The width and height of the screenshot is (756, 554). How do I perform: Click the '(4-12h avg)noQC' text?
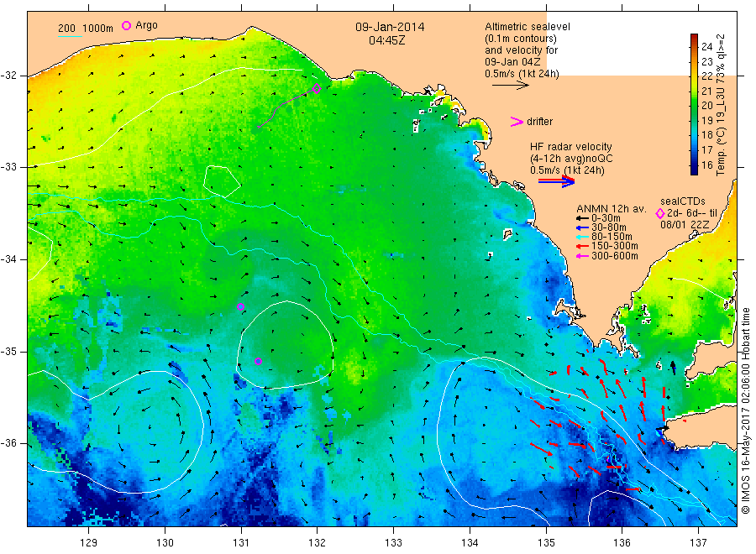click(x=571, y=159)
